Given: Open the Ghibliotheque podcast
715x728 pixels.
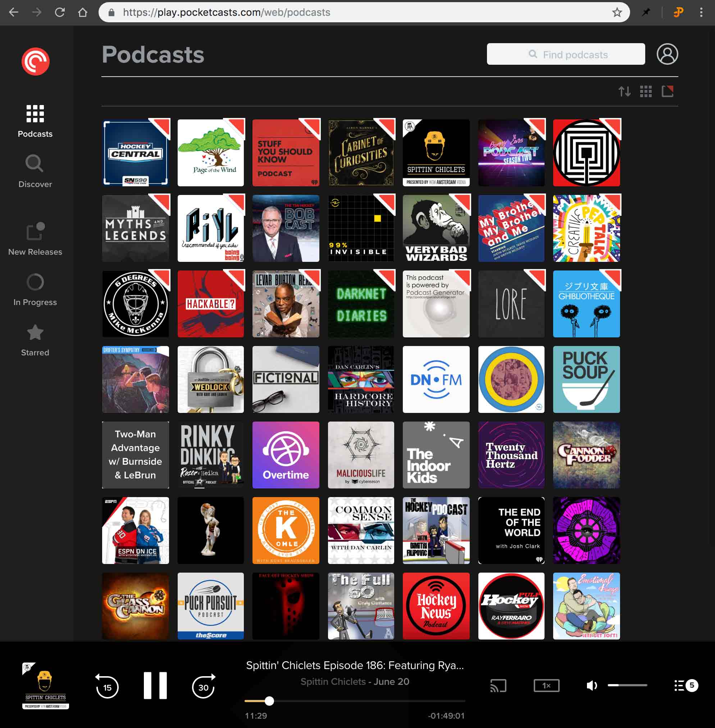Looking at the screenshot, I should tap(586, 304).
